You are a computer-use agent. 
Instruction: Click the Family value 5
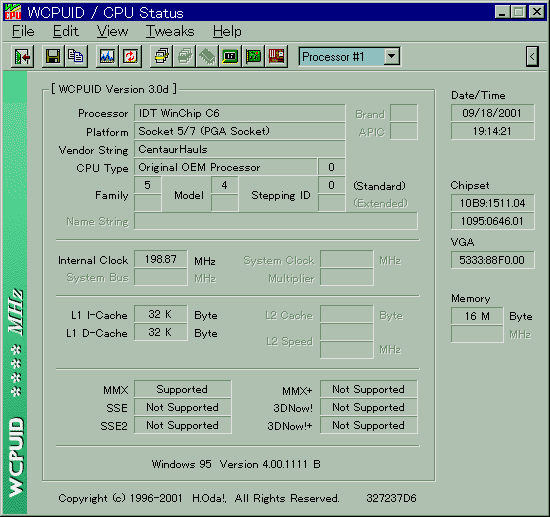coord(148,185)
